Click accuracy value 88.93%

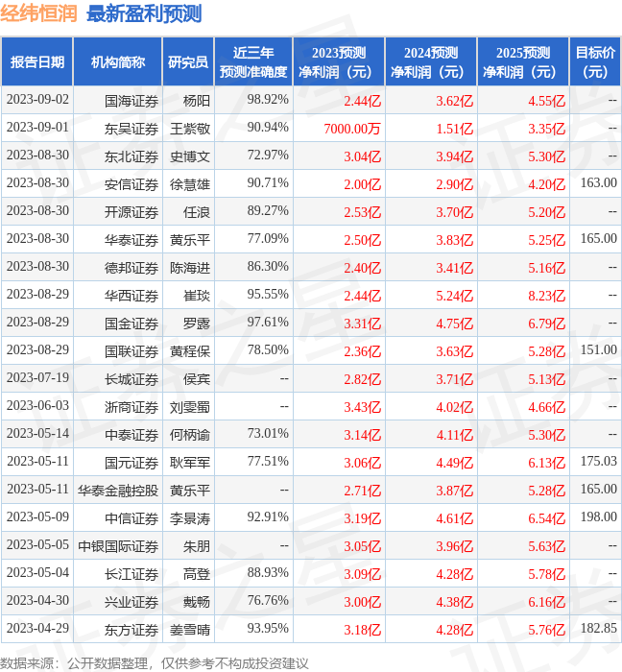click(x=268, y=572)
